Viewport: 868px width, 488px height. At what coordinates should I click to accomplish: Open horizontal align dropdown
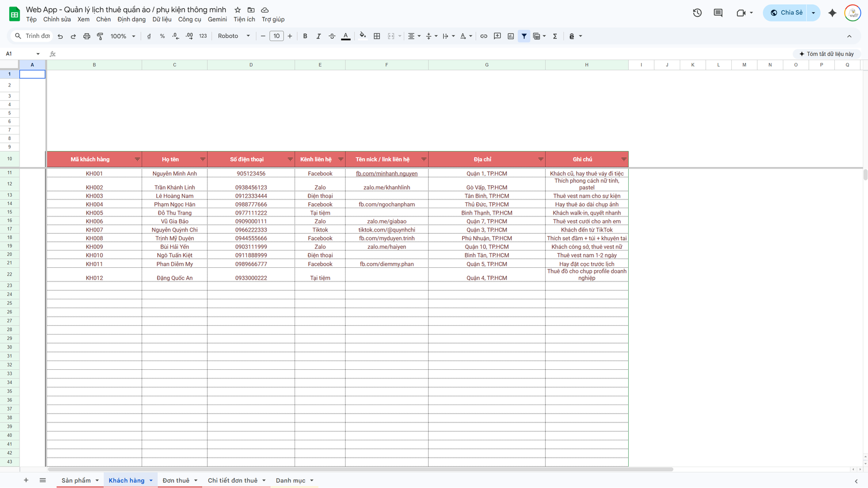[414, 36]
